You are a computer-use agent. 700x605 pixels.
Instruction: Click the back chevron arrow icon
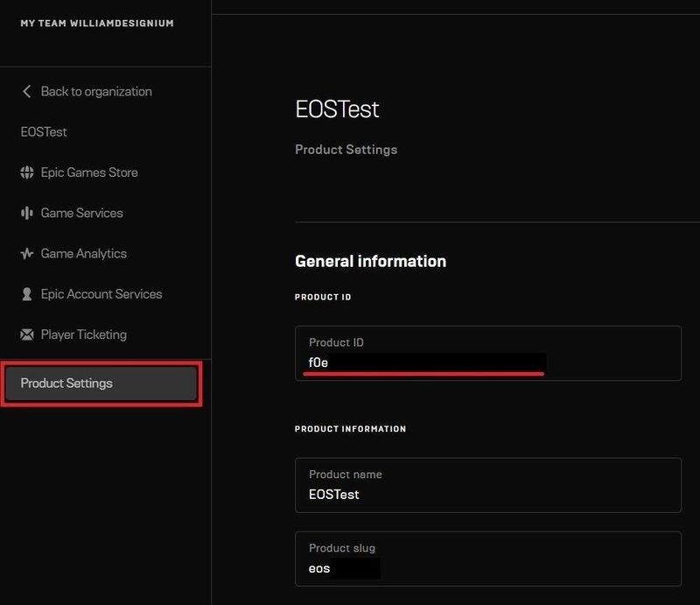point(27,92)
